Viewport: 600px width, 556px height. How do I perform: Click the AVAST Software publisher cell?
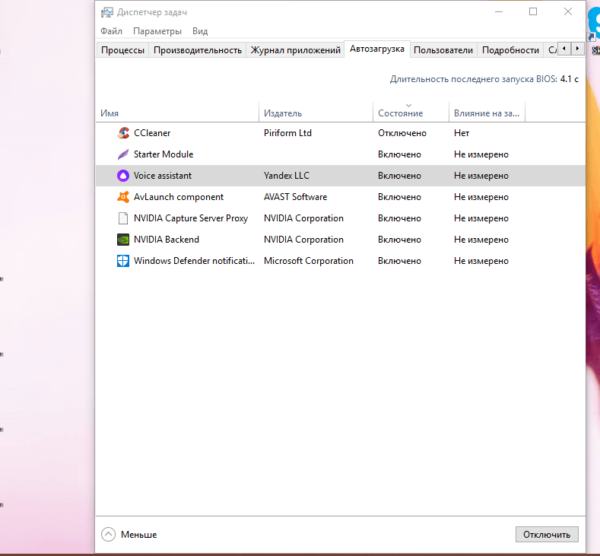[295, 197]
